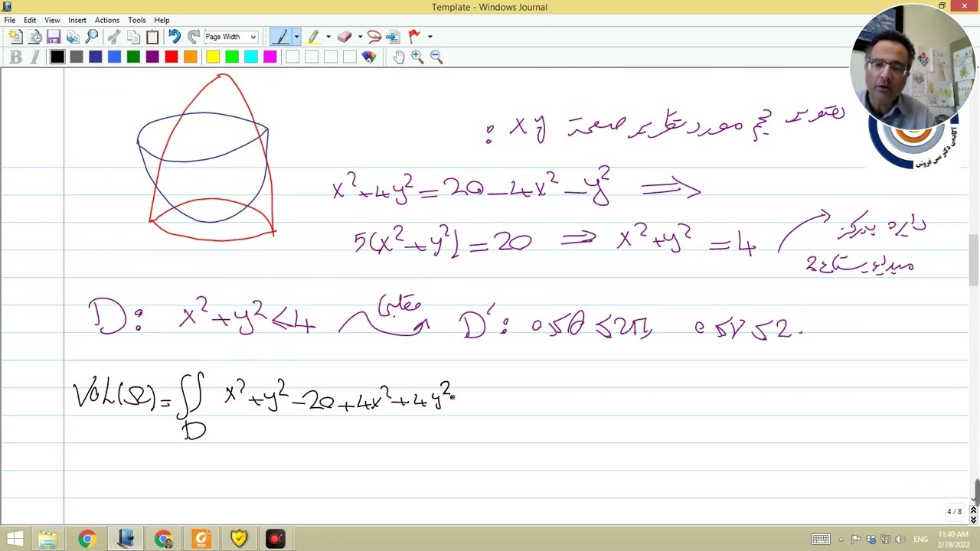Pick the dark blue ink color swatch
The width and height of the screenshot is (980, 551).
[x=96, y=57]
